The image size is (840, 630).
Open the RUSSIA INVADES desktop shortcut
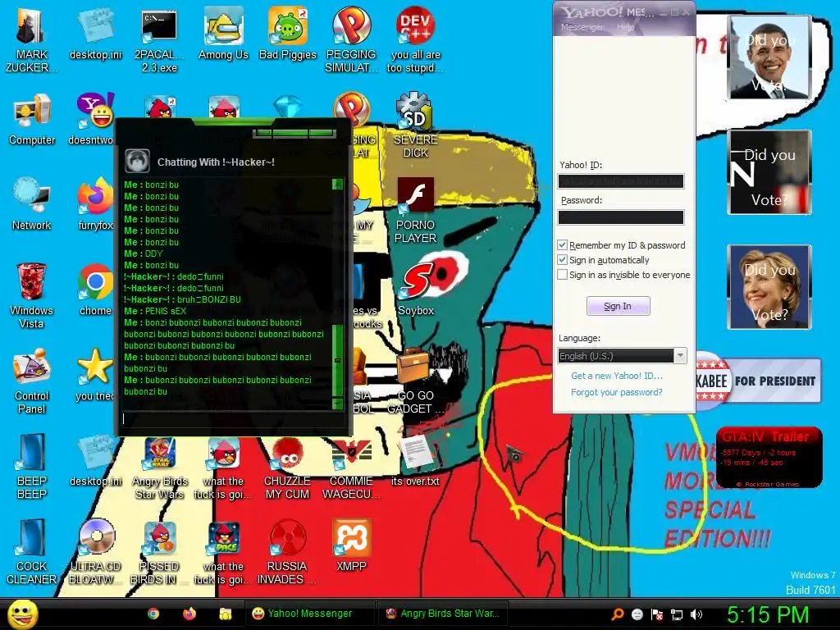point(287,551)
